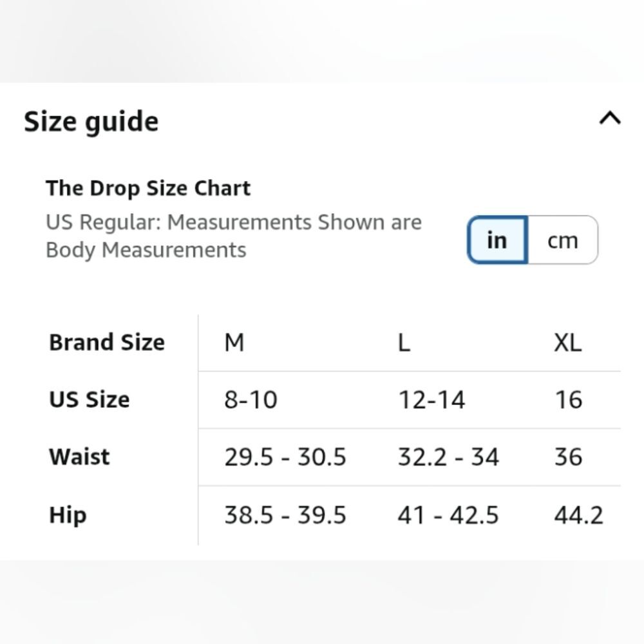Click the Waist row label
Image resolution: width=644 pixels, height=644 pixels.
pyautogui.click(x=79, y=457)
